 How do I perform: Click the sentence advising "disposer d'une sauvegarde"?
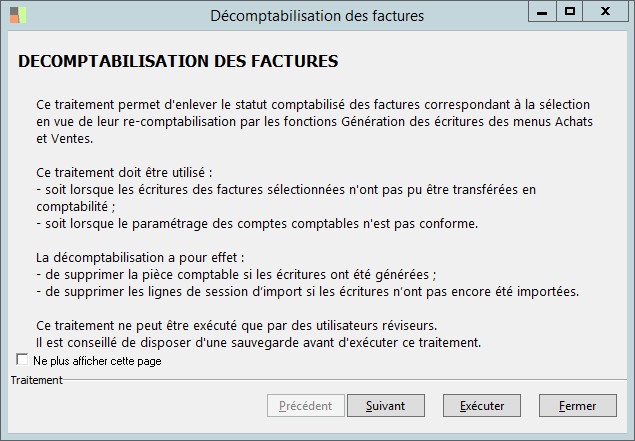pos(258,343)
